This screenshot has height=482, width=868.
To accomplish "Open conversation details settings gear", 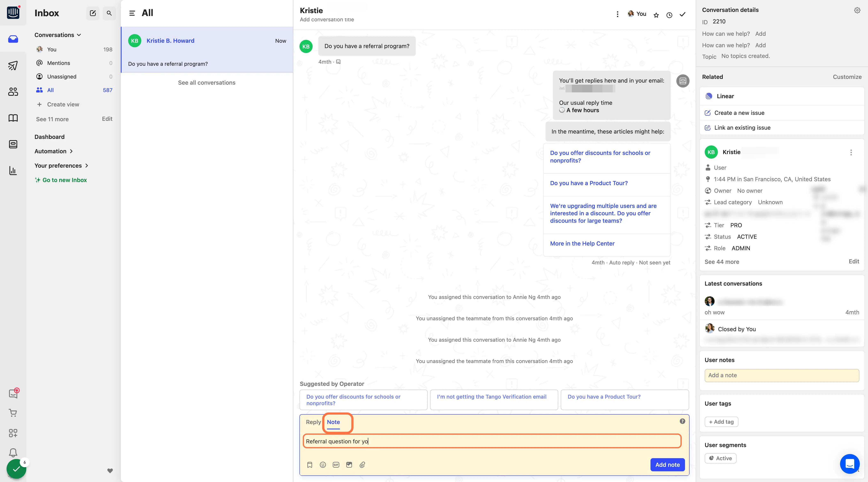I will click(857, 10).
